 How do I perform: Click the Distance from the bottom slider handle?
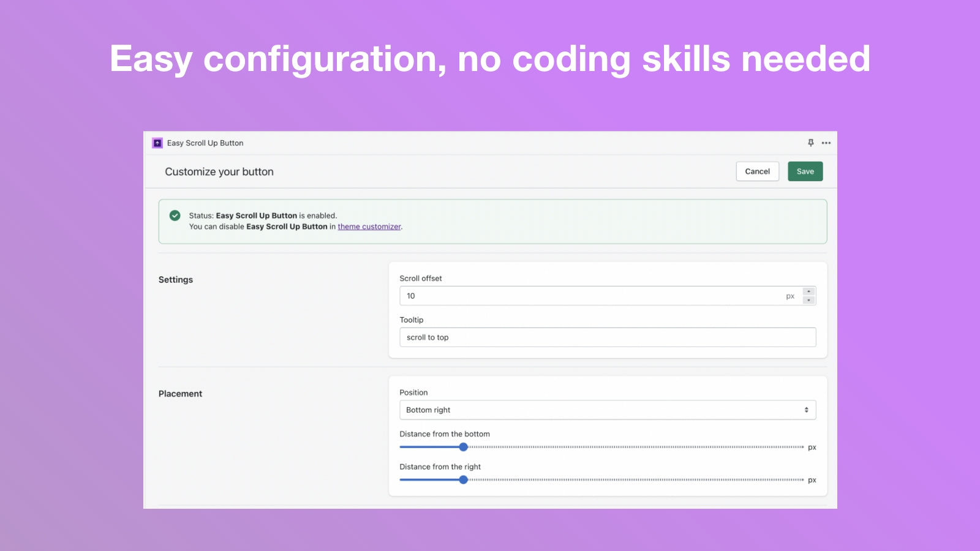[x=464, y=447]
